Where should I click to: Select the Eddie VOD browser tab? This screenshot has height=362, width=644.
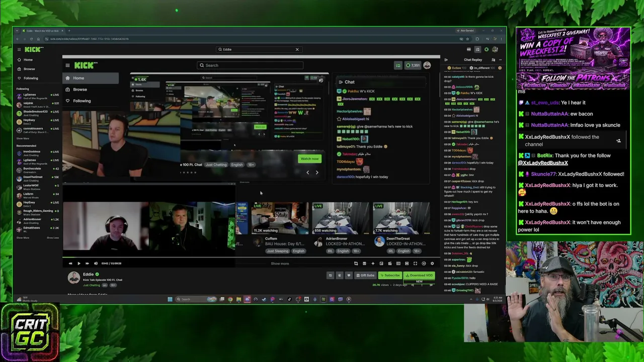click(x=43, y=31)
